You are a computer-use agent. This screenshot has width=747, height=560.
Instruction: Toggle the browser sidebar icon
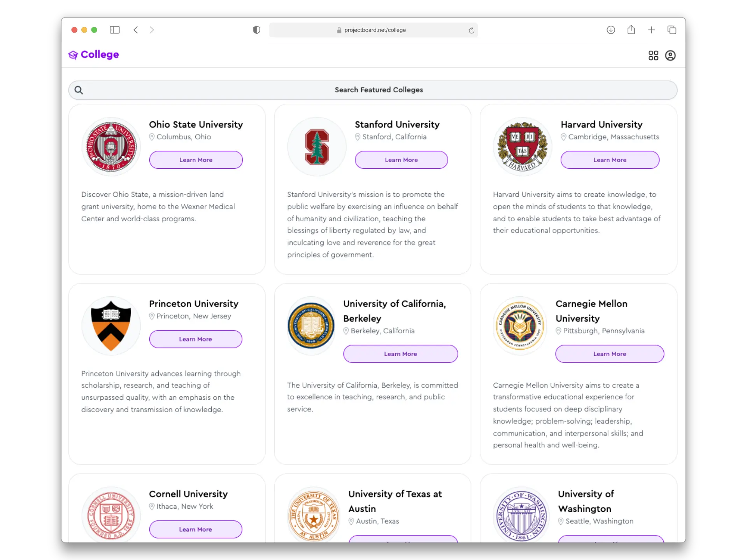click(x=114, y=30)
